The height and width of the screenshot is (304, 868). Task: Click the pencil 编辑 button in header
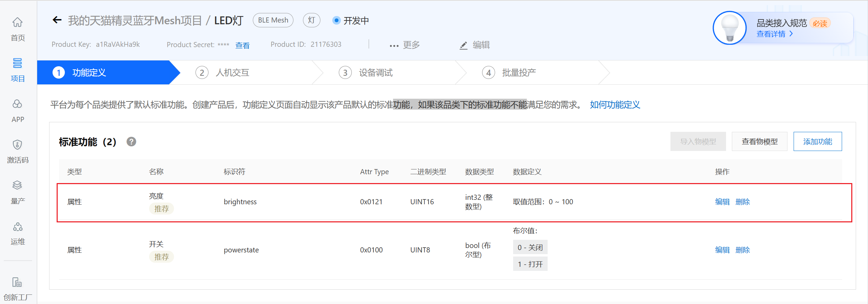pyautogui.click(x=475, y=45)
